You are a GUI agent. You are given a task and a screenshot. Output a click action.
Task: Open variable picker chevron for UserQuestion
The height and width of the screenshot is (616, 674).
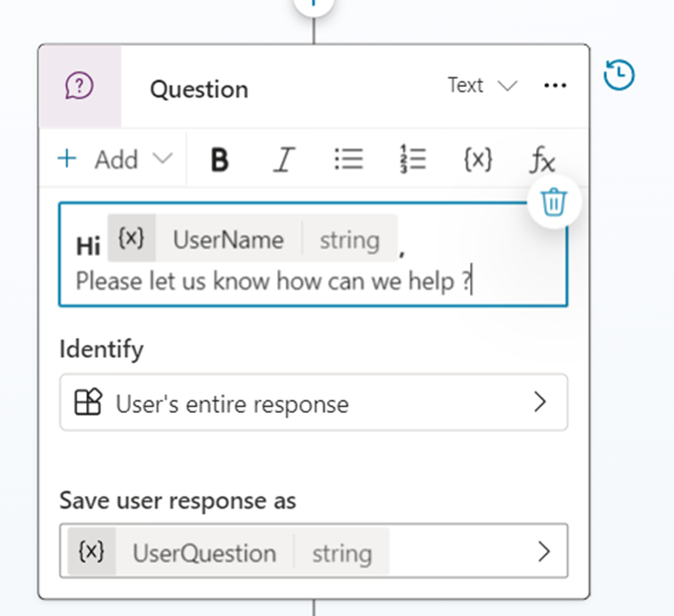[x=544, y=552]
